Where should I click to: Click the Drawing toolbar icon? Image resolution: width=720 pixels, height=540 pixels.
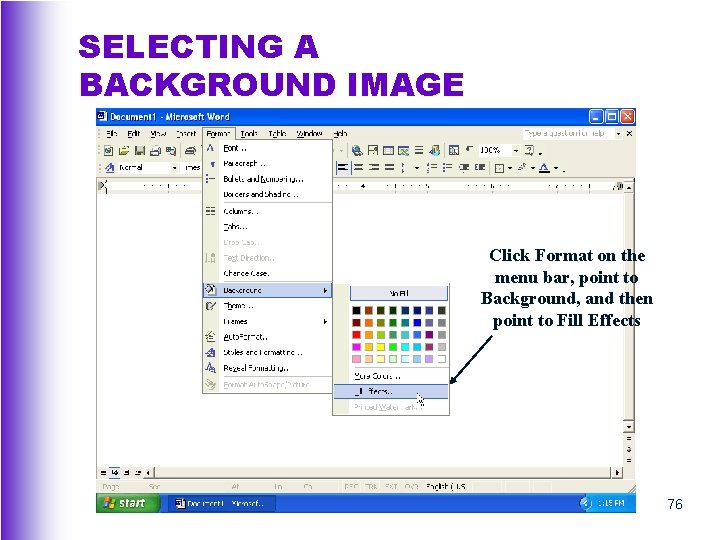pos(434,150)
